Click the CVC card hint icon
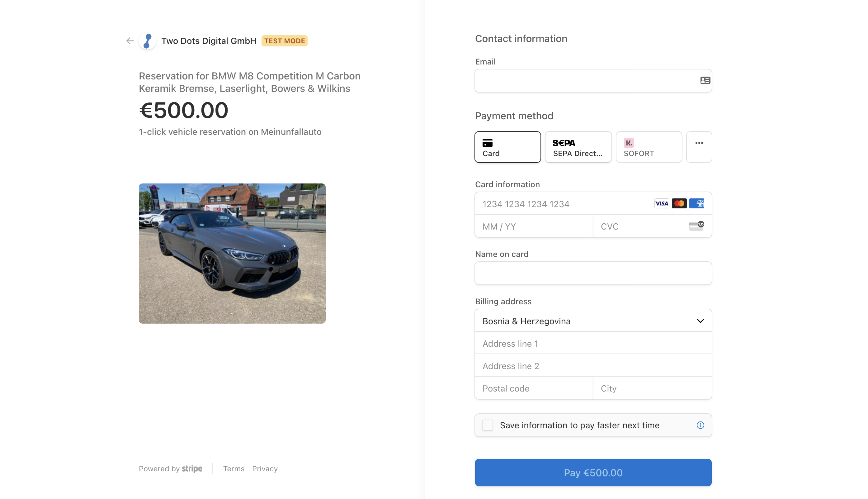This screenshot has width=868, height=499. (x=696, y=226)
